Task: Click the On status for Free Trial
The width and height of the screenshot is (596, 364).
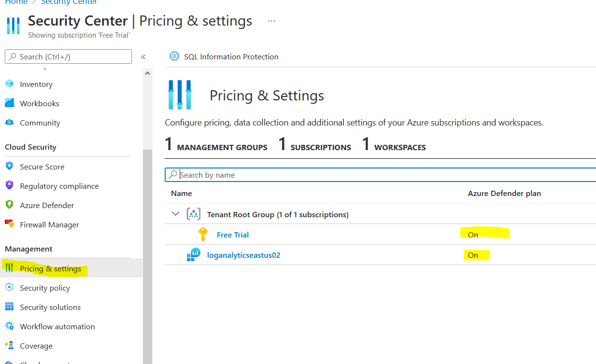Action: pos(473,235)
